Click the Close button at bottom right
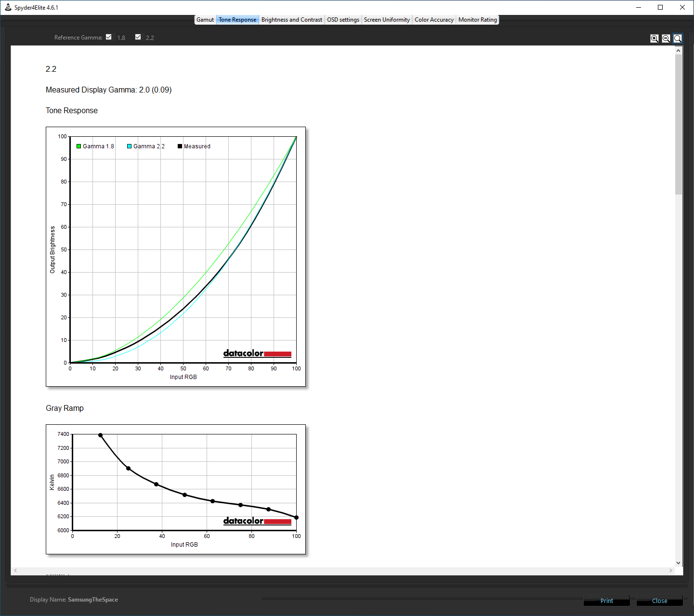Viewport: 694px width, 616px height. point(659,601)
